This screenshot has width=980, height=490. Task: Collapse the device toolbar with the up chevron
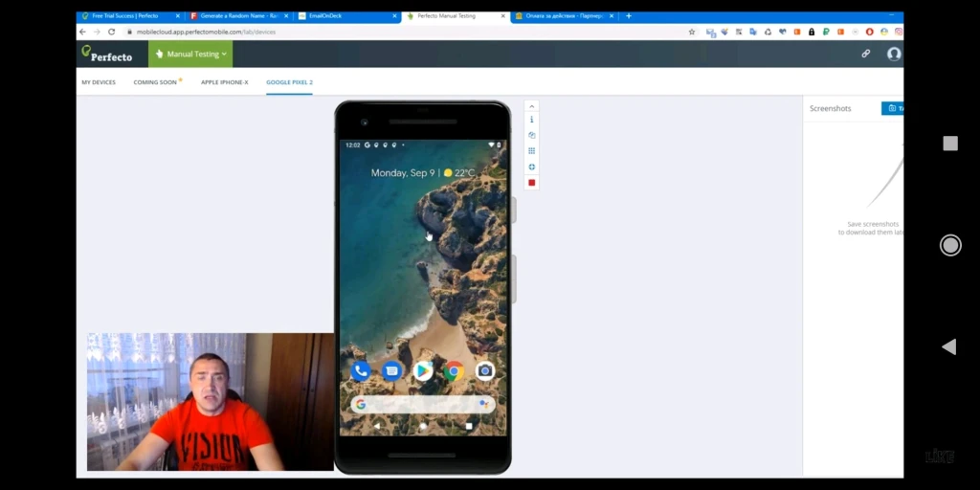click(x=532, y=106)
